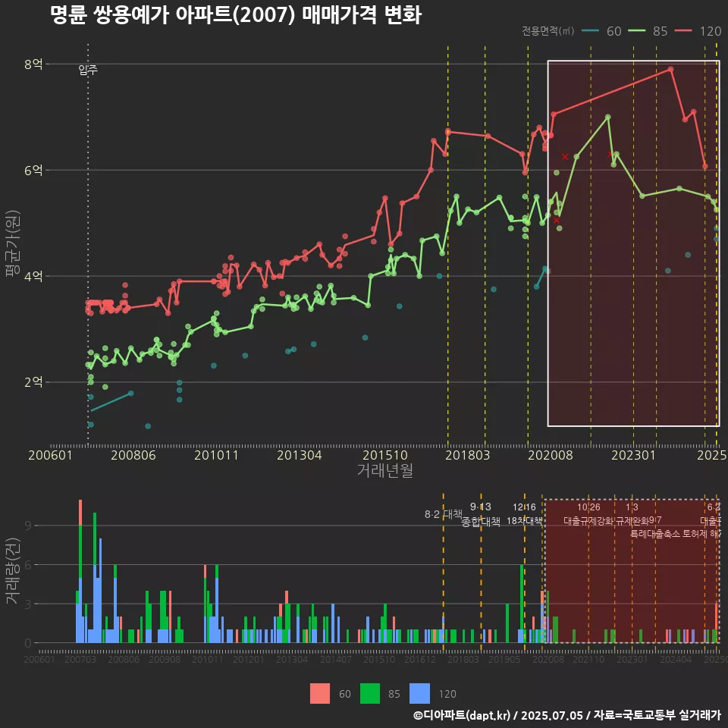Click the 8억 y-axis label

[x=33, y=64]
